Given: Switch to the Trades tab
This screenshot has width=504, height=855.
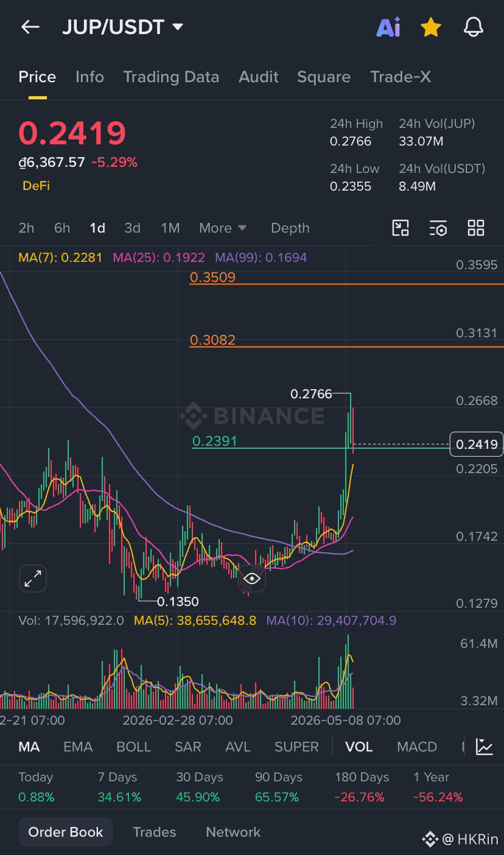Looking at the screenshot, I should (x=155, y=832).
